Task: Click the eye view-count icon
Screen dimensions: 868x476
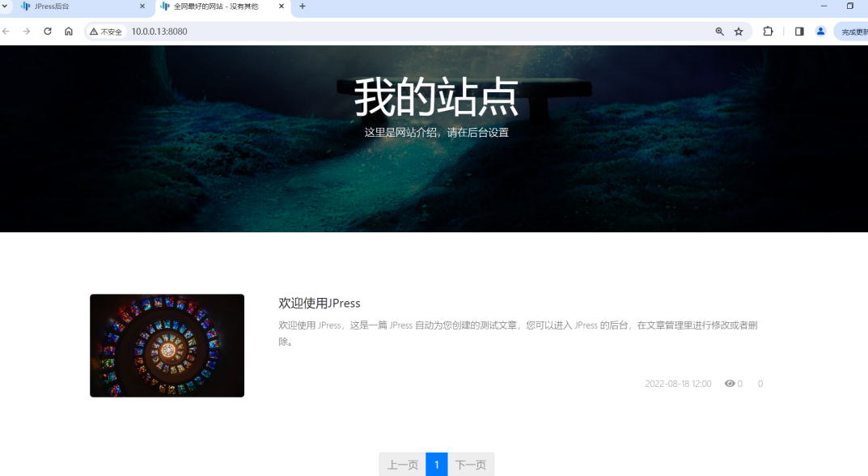Action: (x=730, y=384)
